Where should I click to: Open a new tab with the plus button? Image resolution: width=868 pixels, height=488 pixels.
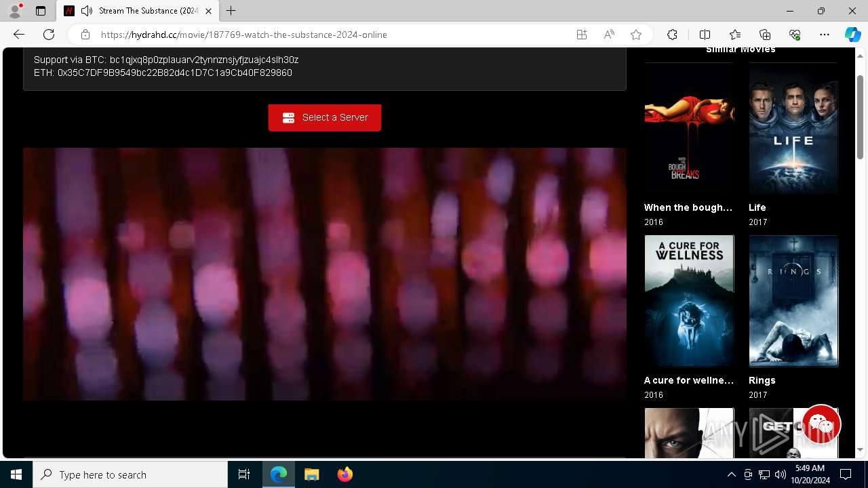pyautogui.click(x=231, y=11)
